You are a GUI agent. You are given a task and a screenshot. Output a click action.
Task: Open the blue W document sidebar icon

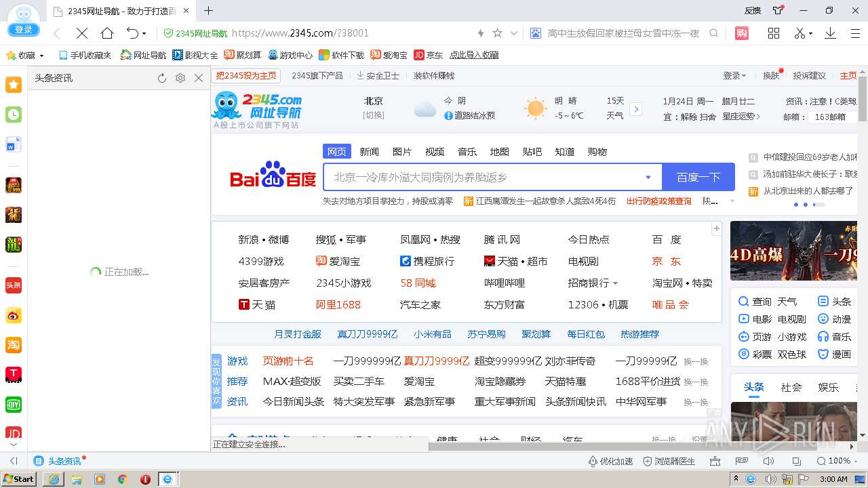tap(14, 144)
